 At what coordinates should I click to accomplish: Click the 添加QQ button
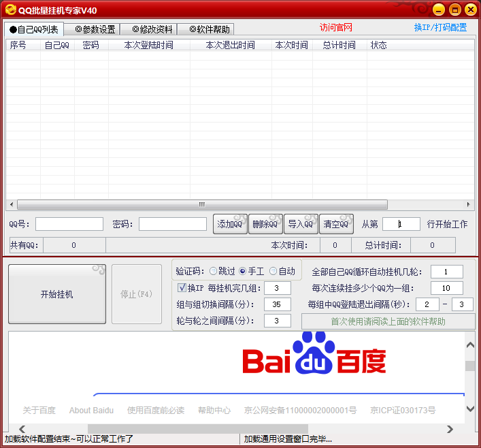click(x=230, y=224)
